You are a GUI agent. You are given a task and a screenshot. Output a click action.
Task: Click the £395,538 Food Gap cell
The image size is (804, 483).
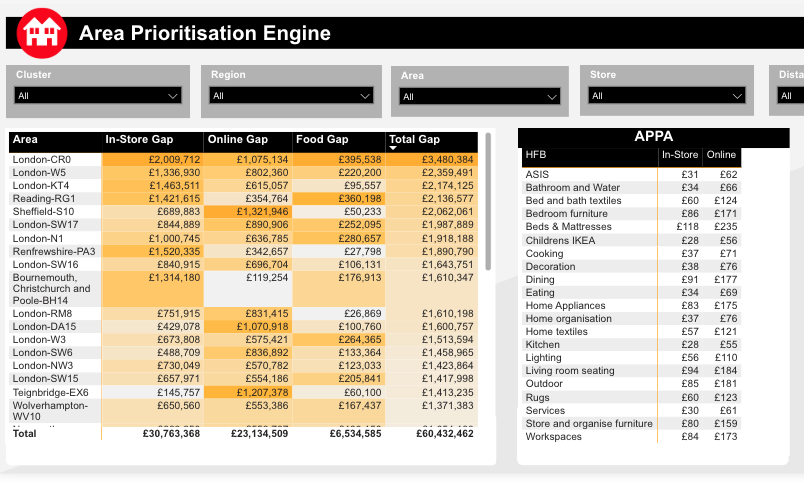339,159
